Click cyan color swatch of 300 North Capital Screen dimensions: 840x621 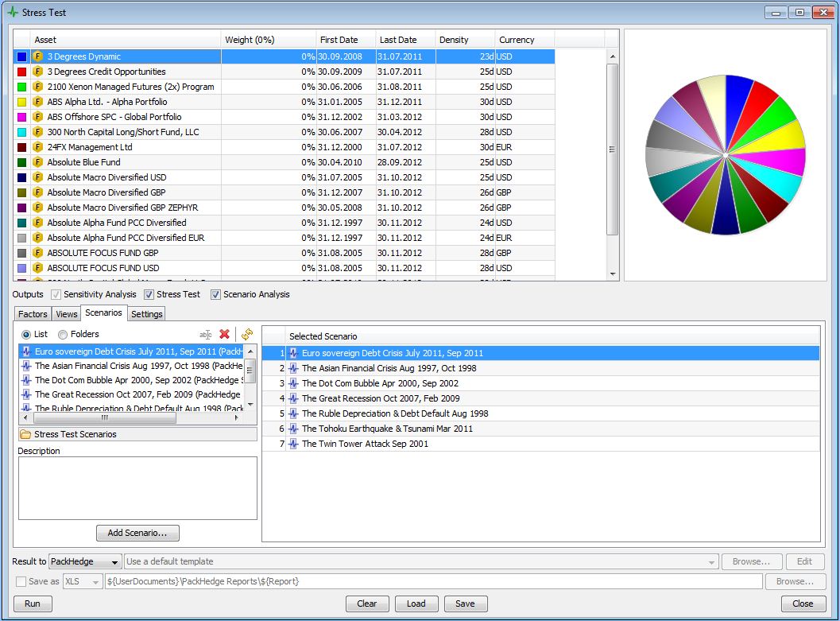pos(22,132)
